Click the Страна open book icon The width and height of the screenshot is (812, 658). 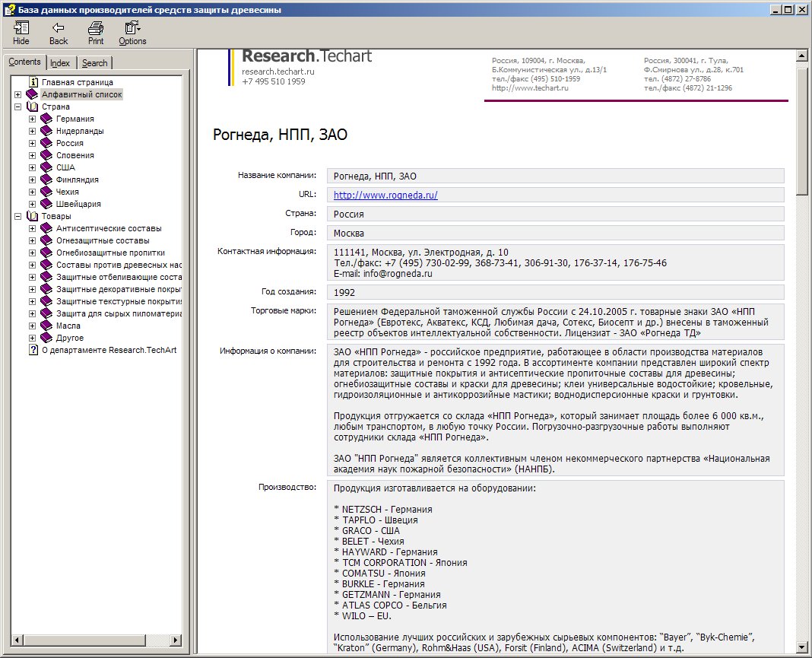coord(32,106)
